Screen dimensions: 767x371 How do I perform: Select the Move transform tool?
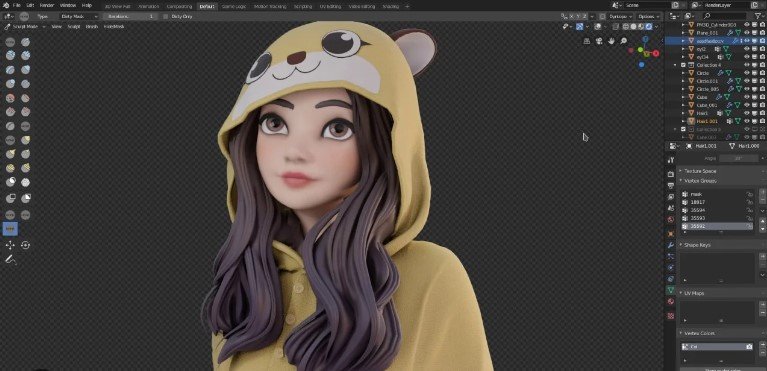10,245
